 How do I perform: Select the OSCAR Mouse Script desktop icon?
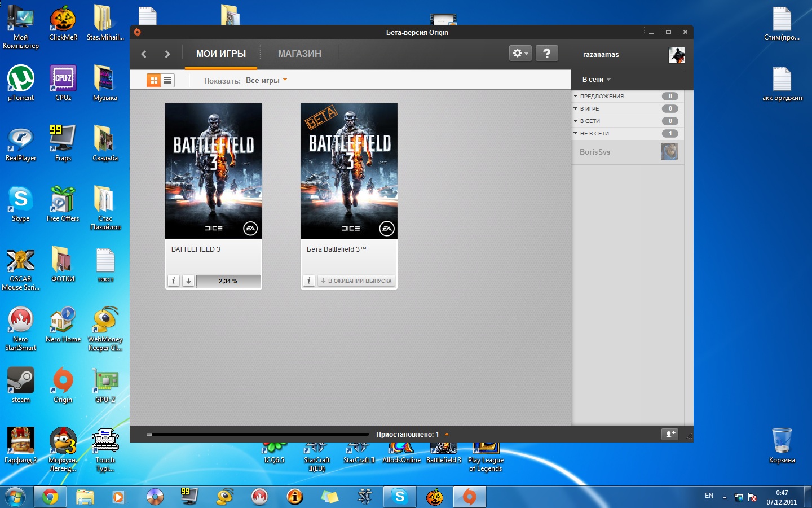point(21,269)
